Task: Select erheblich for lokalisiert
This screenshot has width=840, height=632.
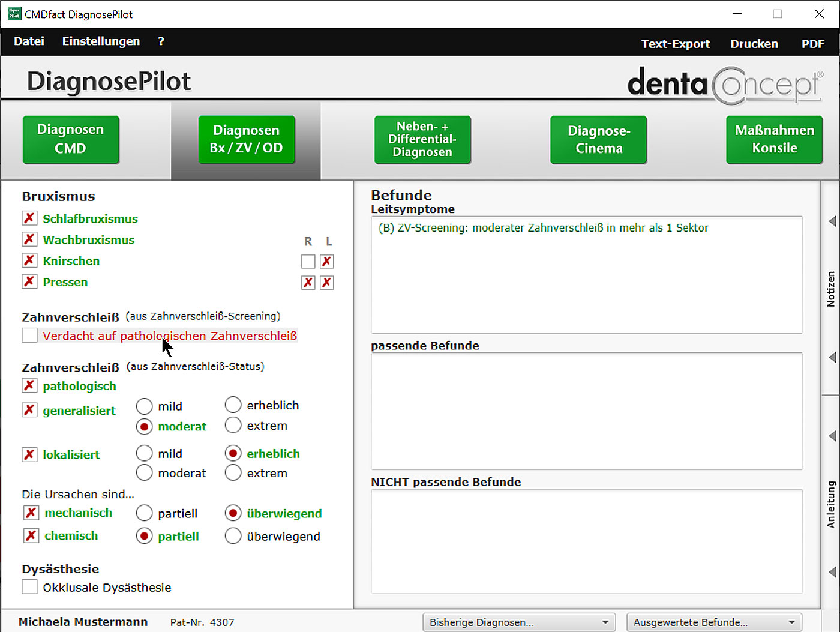Action: 233,453
